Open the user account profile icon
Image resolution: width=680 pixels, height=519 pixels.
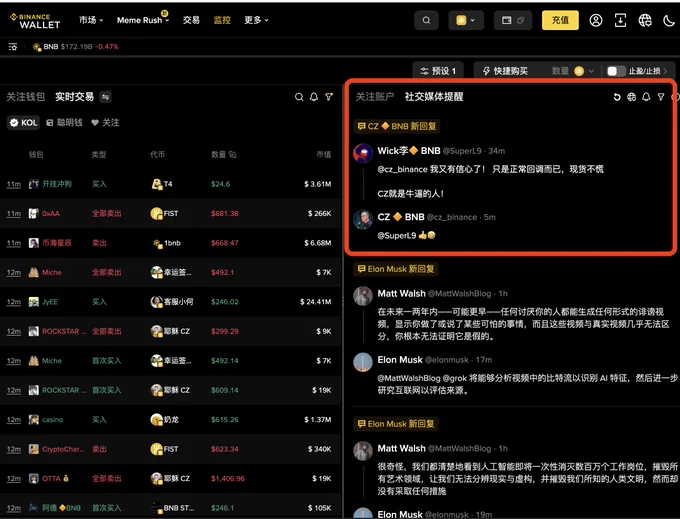click(596, 20)
